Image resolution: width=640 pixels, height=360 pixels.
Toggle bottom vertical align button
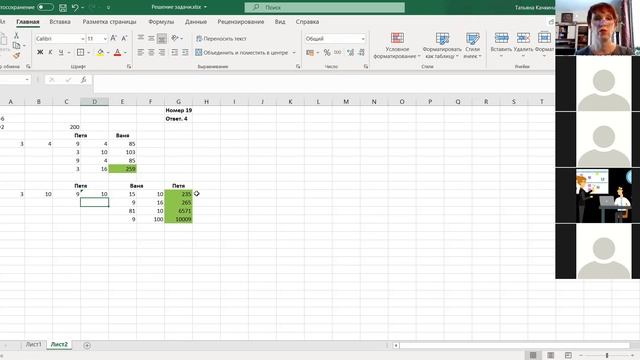pos(162,38)
